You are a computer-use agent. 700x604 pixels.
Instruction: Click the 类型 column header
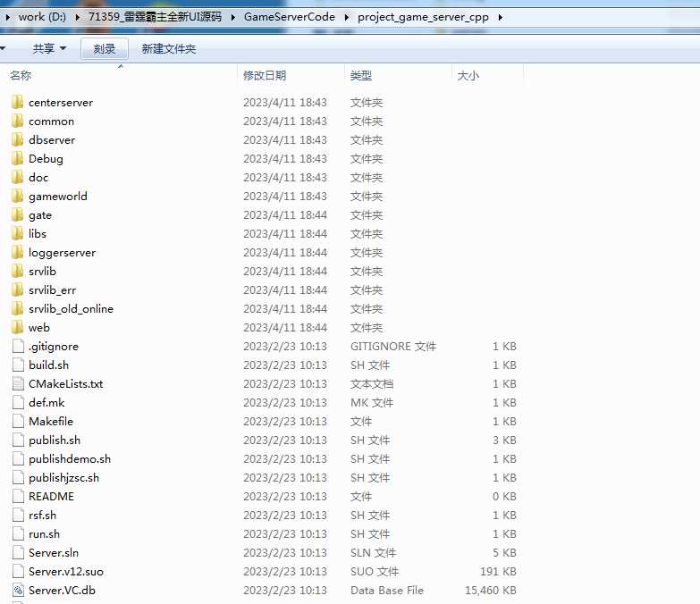point(361,76)
